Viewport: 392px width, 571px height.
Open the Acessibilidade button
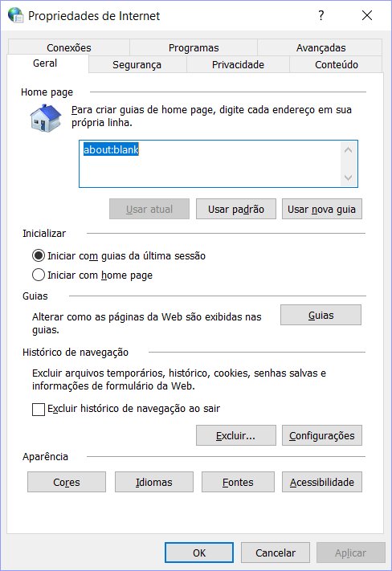tap(321, 482)
